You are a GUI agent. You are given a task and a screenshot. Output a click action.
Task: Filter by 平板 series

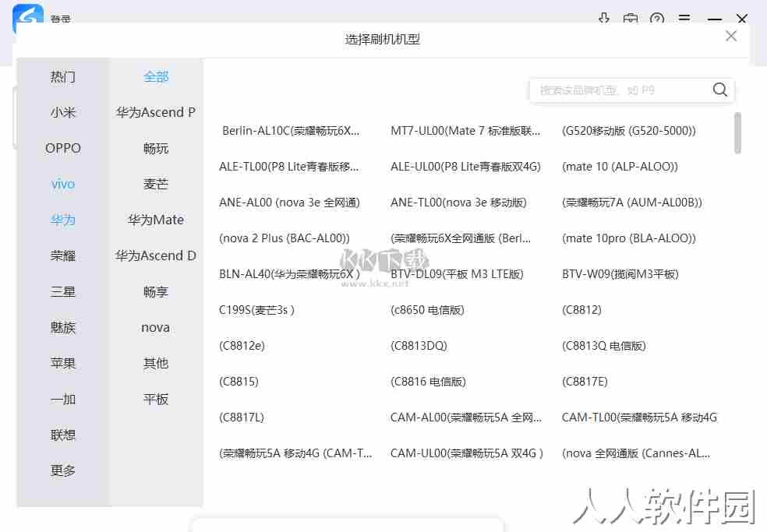[x=156, y=399]
